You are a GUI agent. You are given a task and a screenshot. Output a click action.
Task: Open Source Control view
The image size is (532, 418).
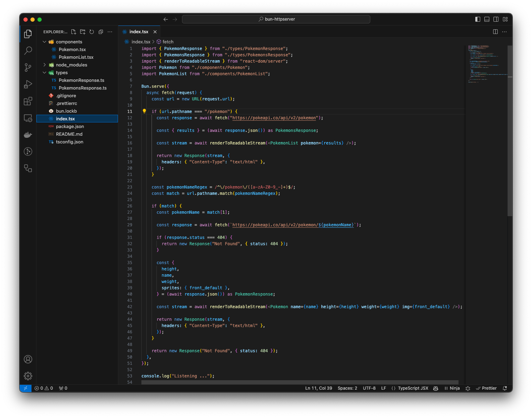(x=28, y=67)
